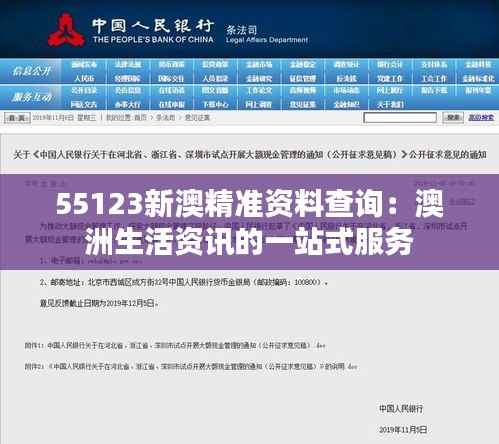Open the 工作论文 menu item
This screenshot has width=499, height=444.
pyautogui.click(x=259, y=90)
